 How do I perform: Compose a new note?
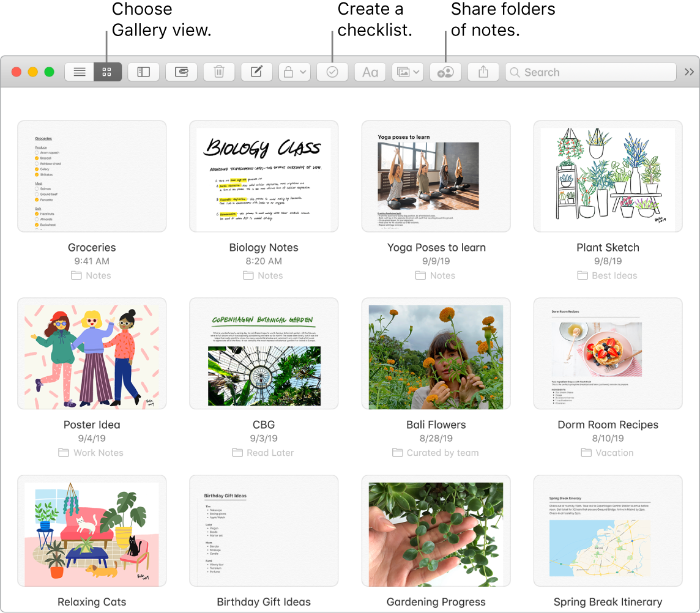256,72
